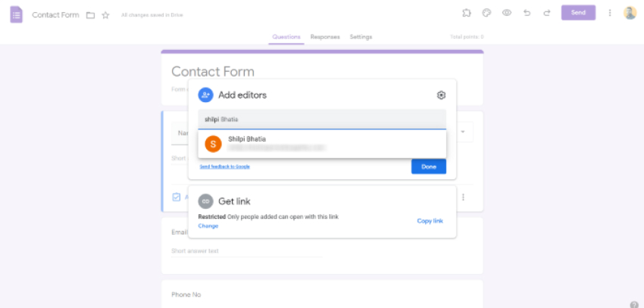Image resolution: width=644 pixels, height=308 pixels.
Task: Open the question options kebab menu
Action: [x=463, y=197]
